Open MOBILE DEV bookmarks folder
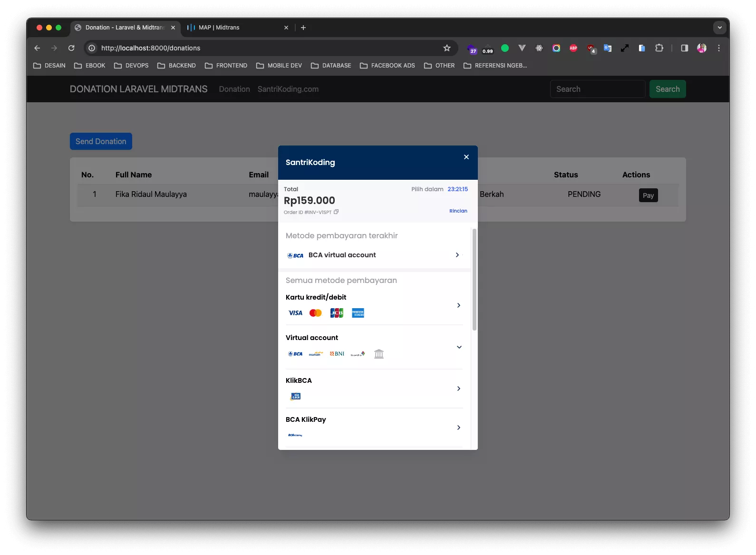Screen dimensions: 756x555 tap(279, 66)
